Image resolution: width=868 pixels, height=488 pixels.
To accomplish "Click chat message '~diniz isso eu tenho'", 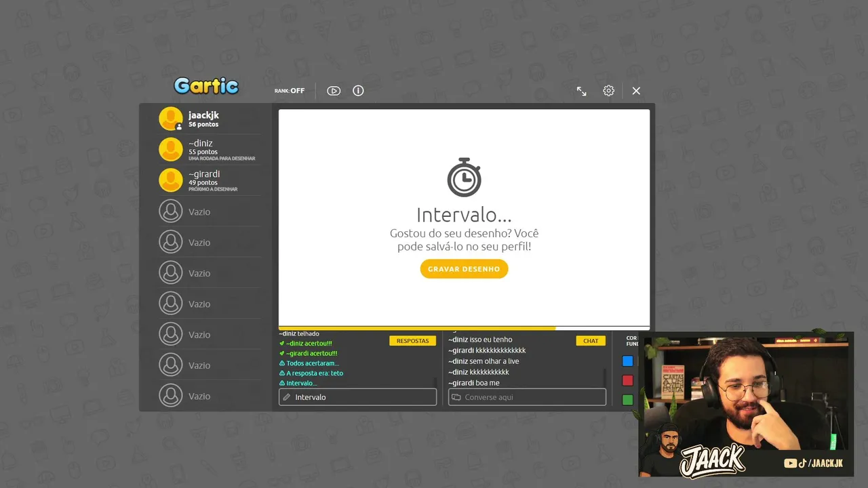I will click(x=480, y=340).
